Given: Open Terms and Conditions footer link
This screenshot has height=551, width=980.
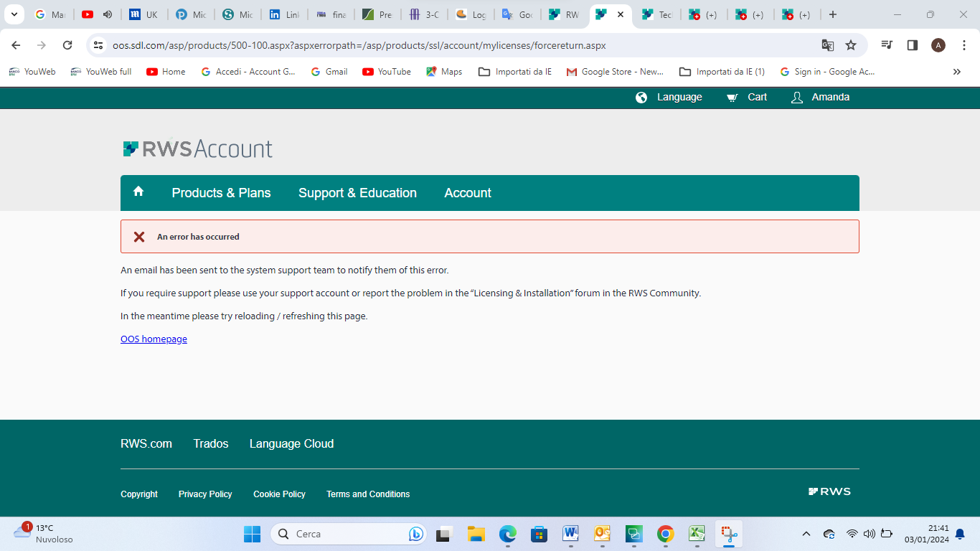Looking at the screenshot, I should click(x=368, y=494).
